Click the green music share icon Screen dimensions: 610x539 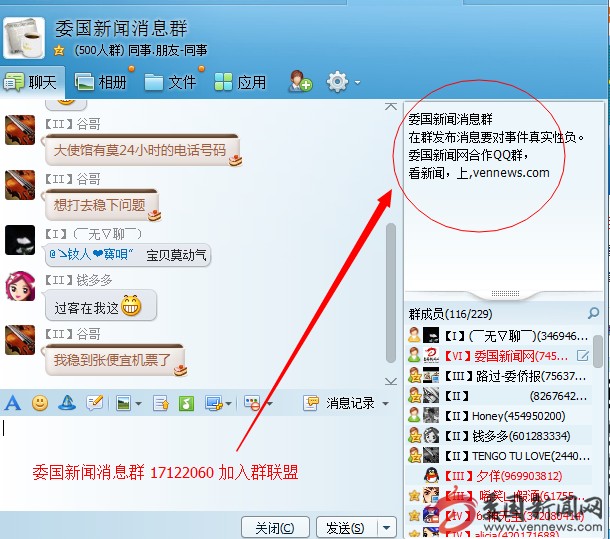coord(186,404)
